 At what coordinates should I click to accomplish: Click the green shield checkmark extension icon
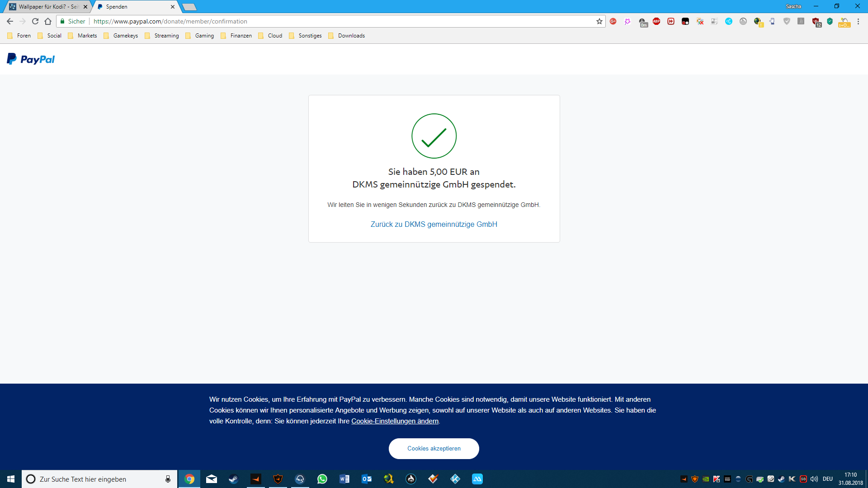pos(830,21)
